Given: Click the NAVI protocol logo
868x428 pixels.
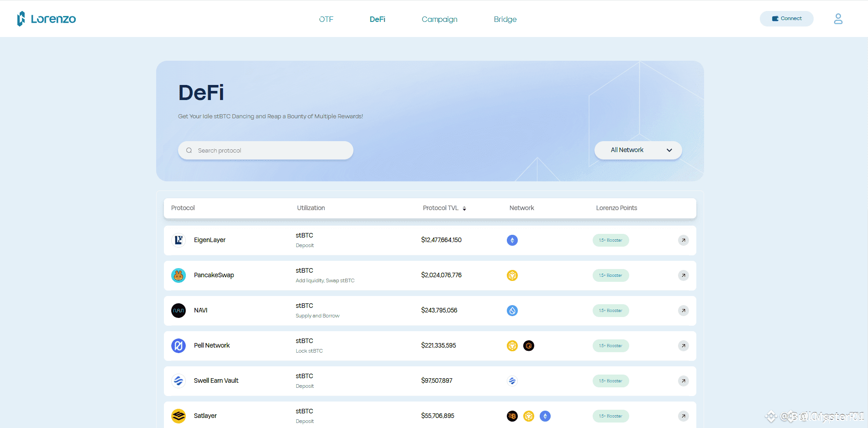Looking at the screenshot, I should [x=179, y=311].
